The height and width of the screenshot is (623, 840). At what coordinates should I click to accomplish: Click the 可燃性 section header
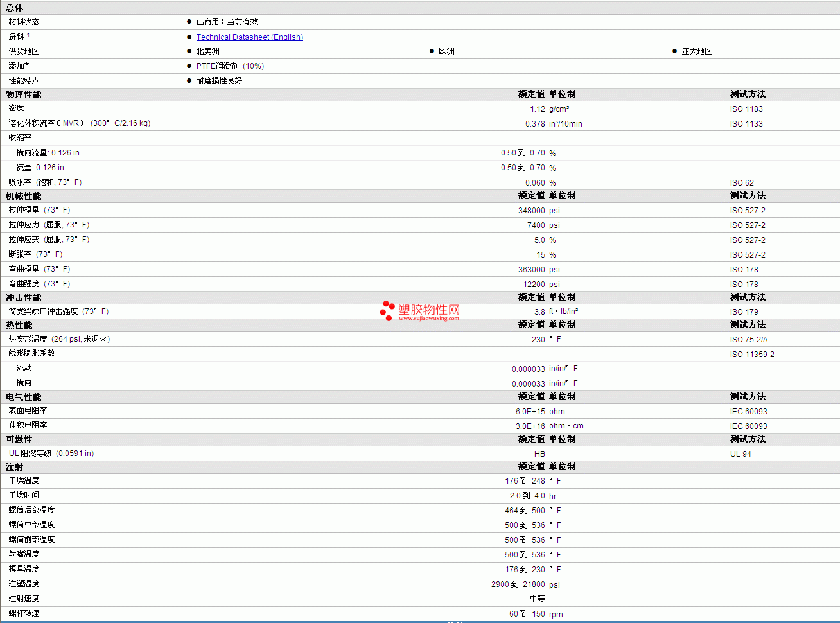(19, 439)
